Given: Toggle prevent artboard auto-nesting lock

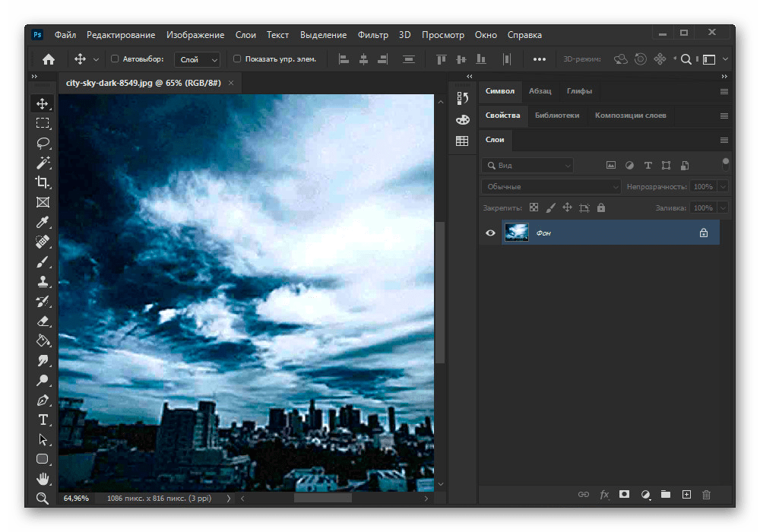Looking at the screenshot, I should click(x=584, y=207).
